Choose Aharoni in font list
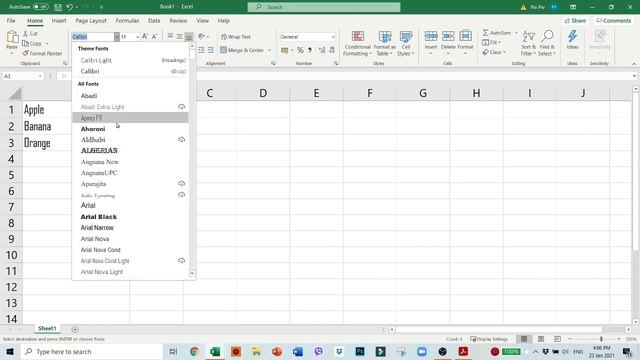640x360 pixels. [130, 129]
